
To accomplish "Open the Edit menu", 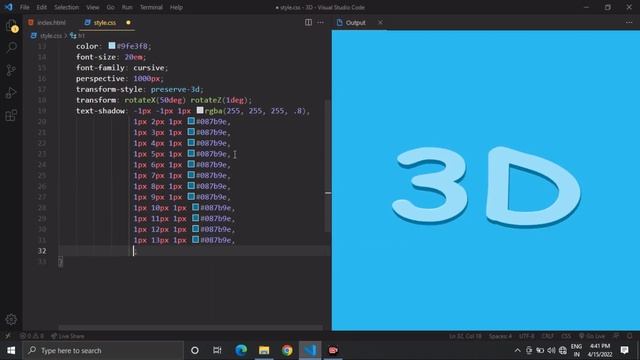I will pyautogui.click(x=41, y=7).
